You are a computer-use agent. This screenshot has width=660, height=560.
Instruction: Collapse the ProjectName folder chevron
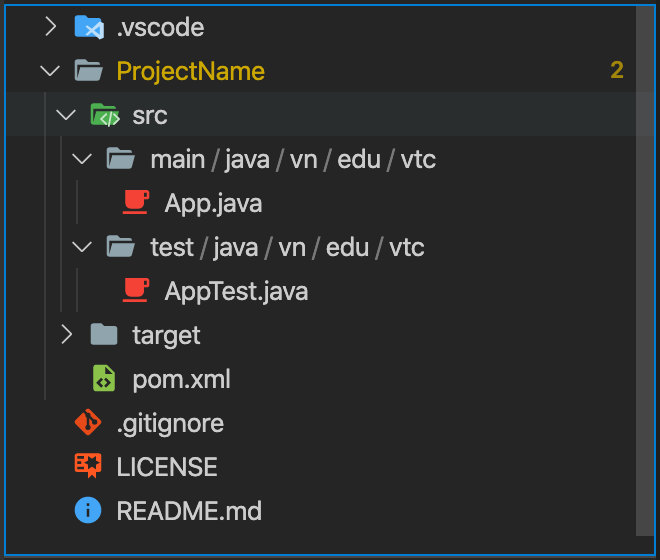tap(50, 71)
